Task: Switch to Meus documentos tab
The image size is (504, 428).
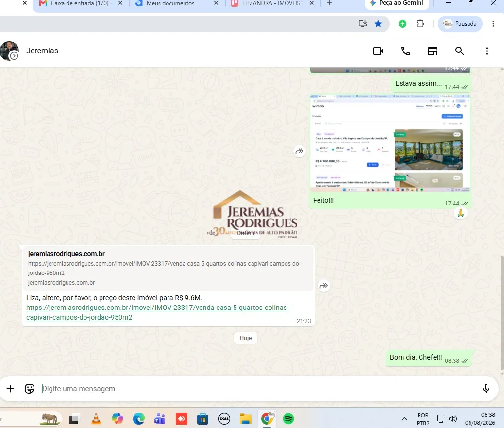Action: pos(170,3)
